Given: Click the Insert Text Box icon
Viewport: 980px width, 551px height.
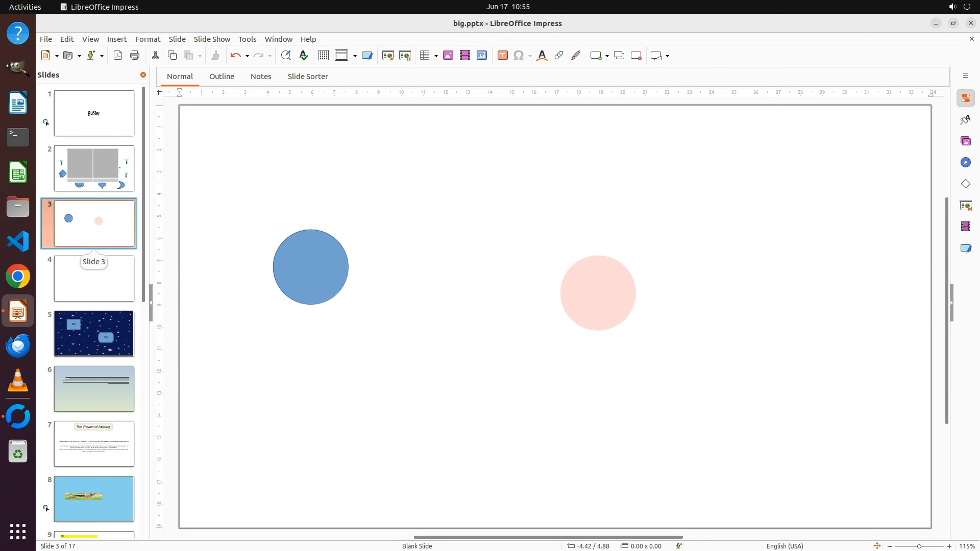Looking at the screenshot, I should click(503, 56).
